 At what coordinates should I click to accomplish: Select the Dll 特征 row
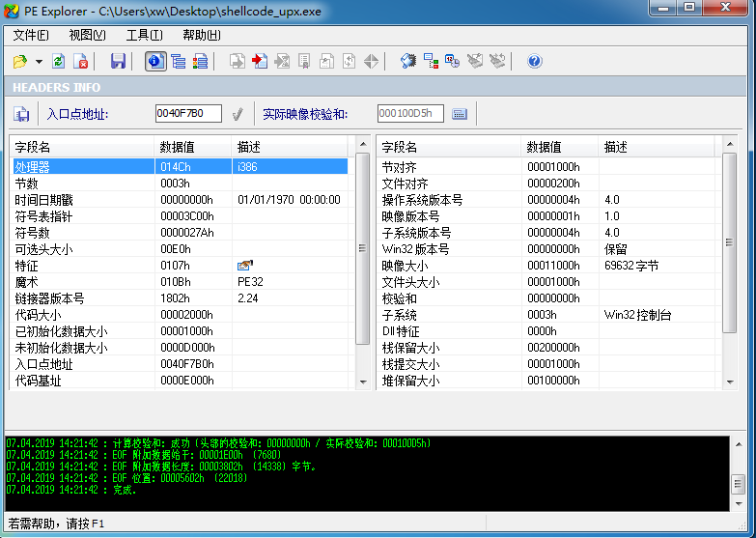click(546, 331)
